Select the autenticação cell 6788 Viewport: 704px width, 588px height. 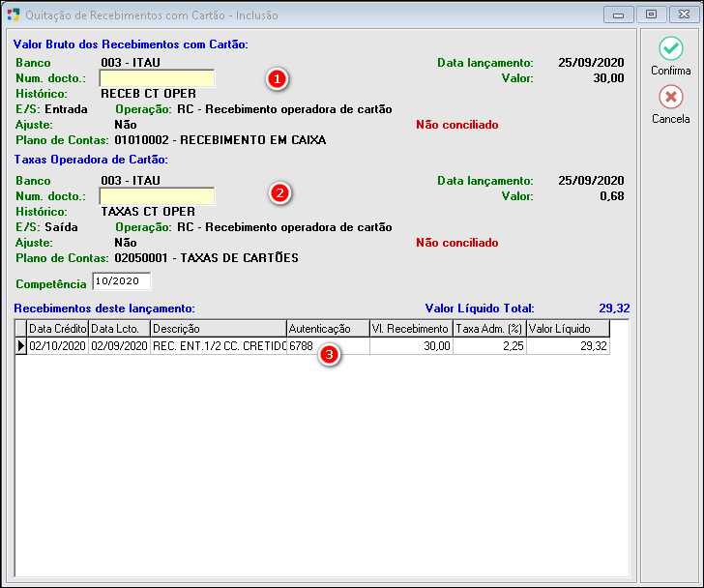pos(328,346)
